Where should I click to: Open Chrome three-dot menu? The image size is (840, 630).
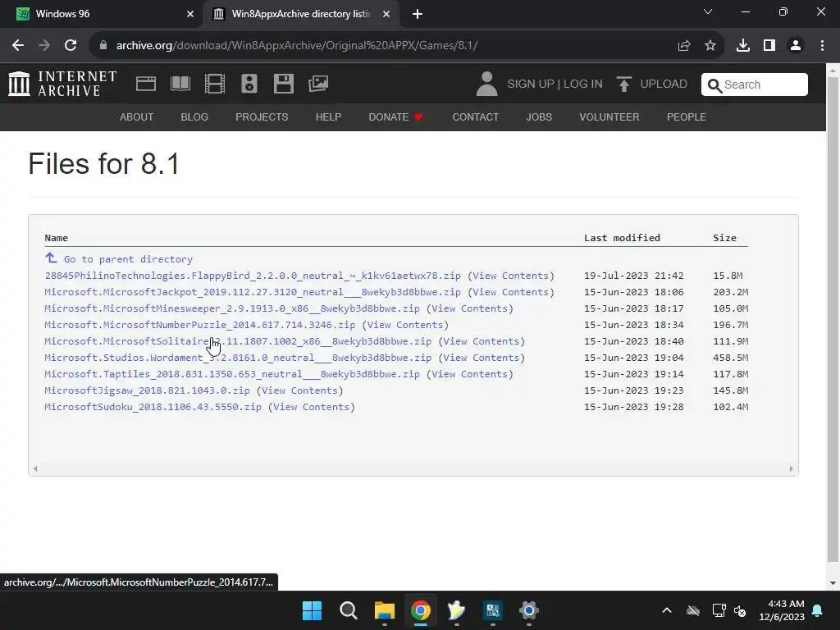822,46
